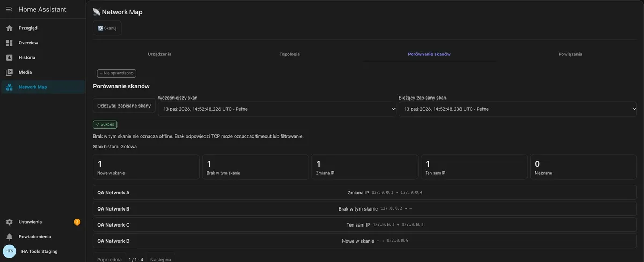Click the Historia chart icon
Image resolution: width=644 pixels, height=262 pixels.
(x=9, y=57)
